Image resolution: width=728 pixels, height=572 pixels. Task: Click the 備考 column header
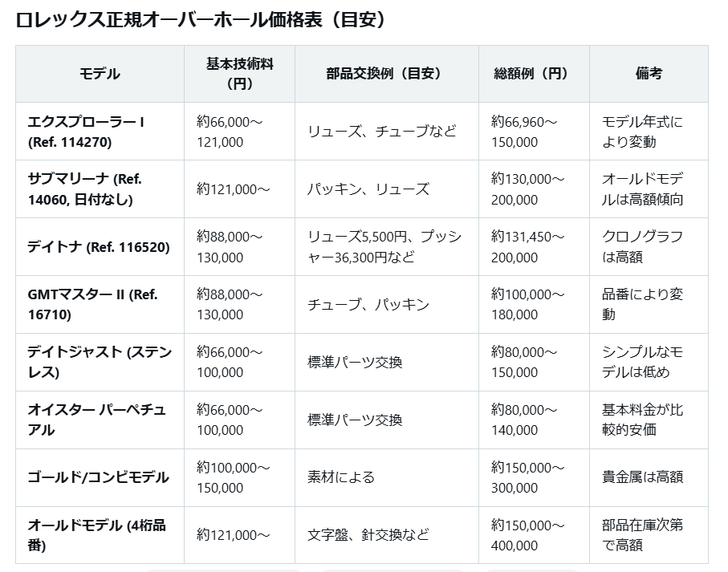[x=649, y=74]
